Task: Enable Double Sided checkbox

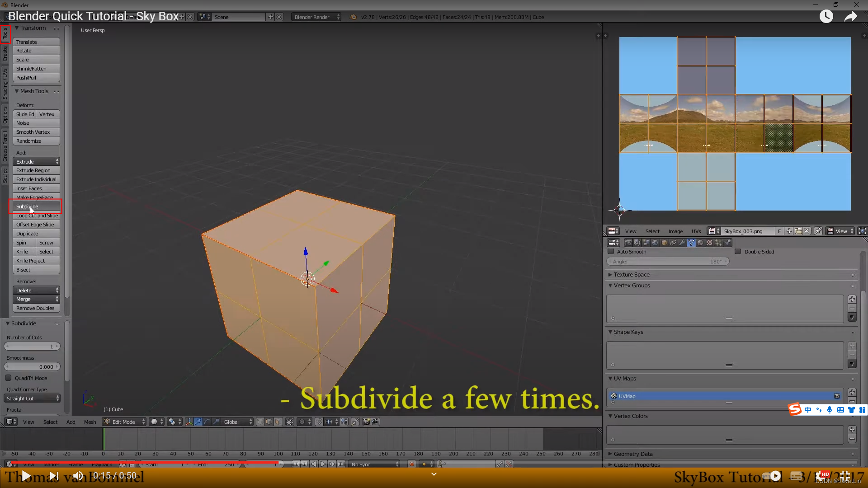Action: 738,251
